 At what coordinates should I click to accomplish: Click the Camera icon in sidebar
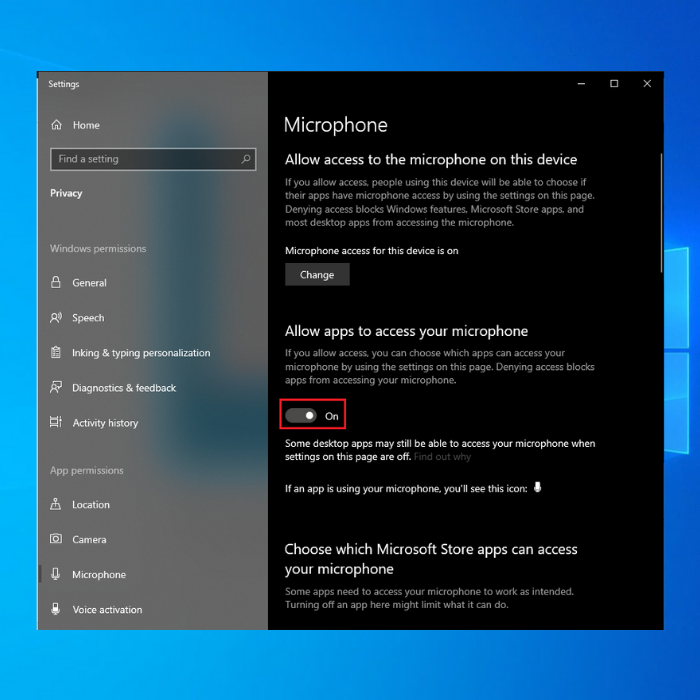coord(56,539)
